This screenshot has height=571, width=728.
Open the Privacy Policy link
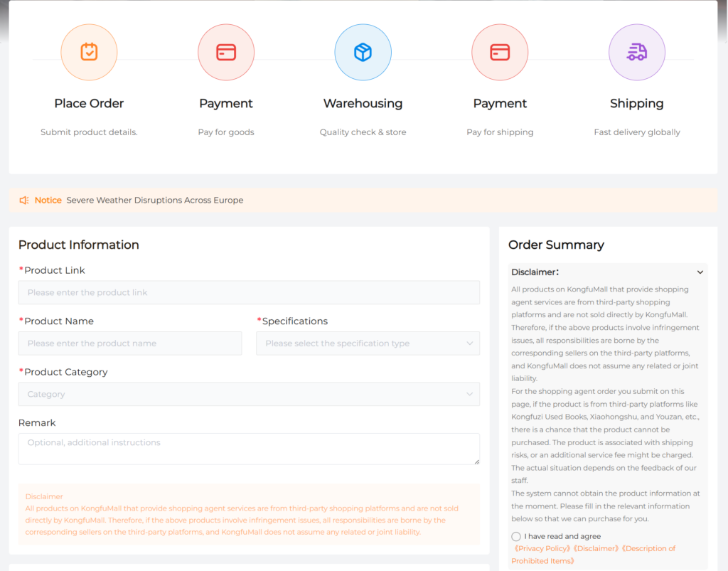pyautogui.click(x=542, y=548)
